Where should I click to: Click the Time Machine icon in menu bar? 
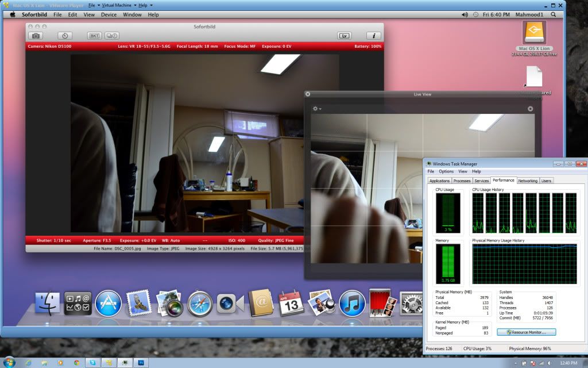pos(475,14)
